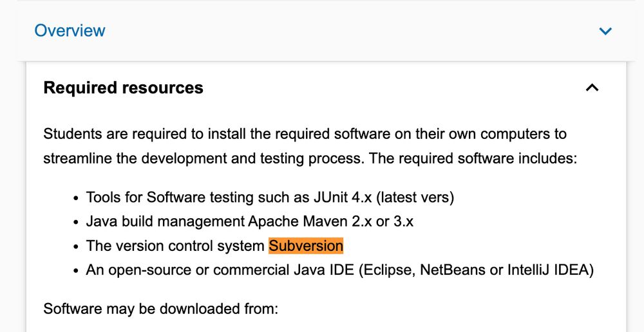Viewport: 644px width, 332px height.
Task: Collapse Required resources with the up chevron
Action: coord(592,88)
